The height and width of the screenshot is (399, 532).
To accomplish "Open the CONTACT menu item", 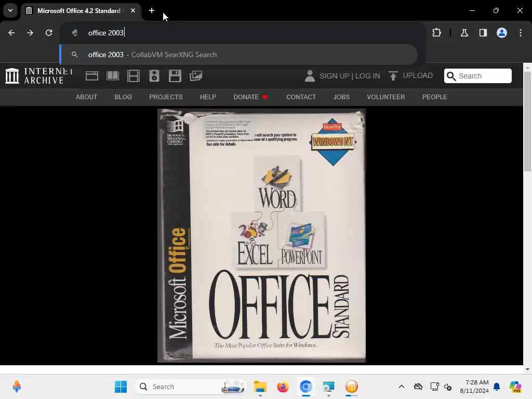I will click(x=301, y=97).
